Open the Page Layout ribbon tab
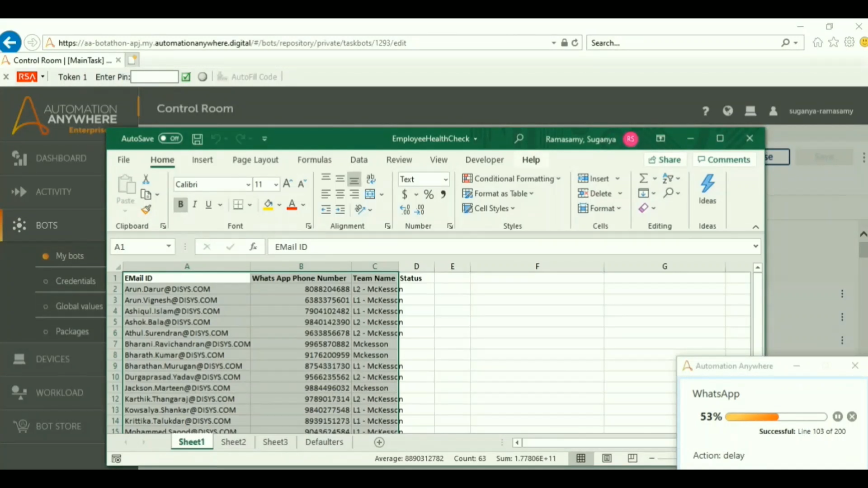The width and height of the screenshot is (868, 488). [255, 160]
